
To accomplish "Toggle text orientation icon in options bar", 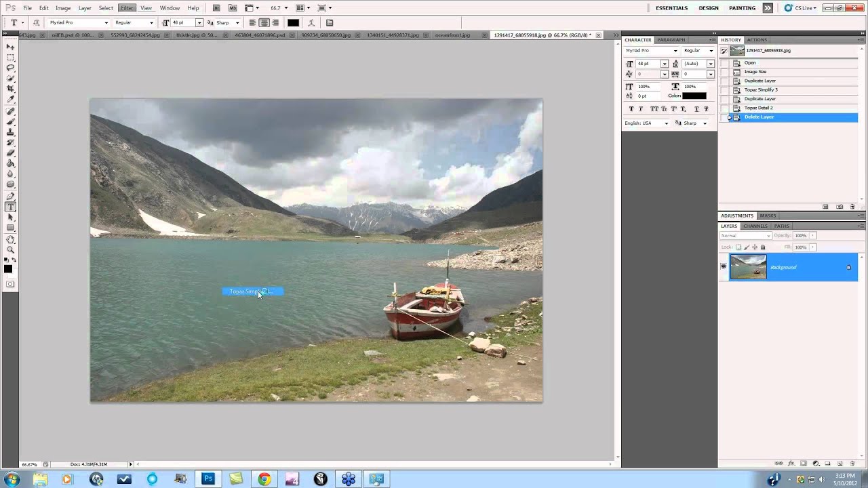I will tap(37, 22).
